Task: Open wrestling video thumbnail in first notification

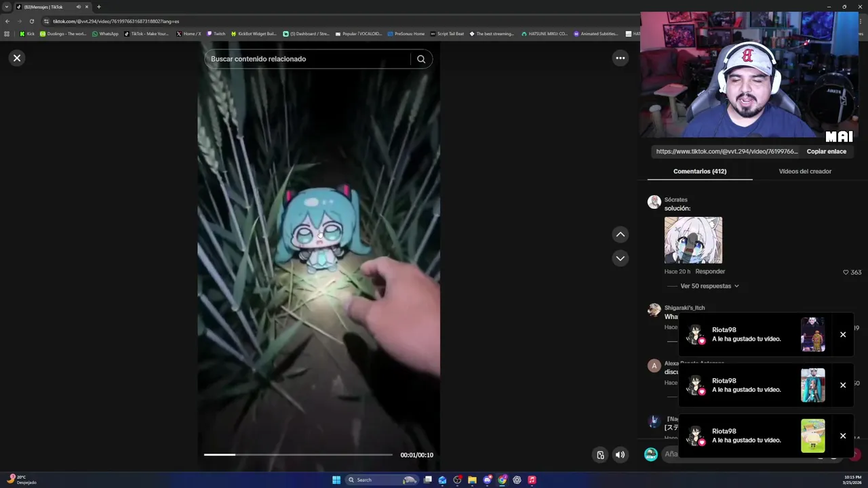Action: click(812, 335)
